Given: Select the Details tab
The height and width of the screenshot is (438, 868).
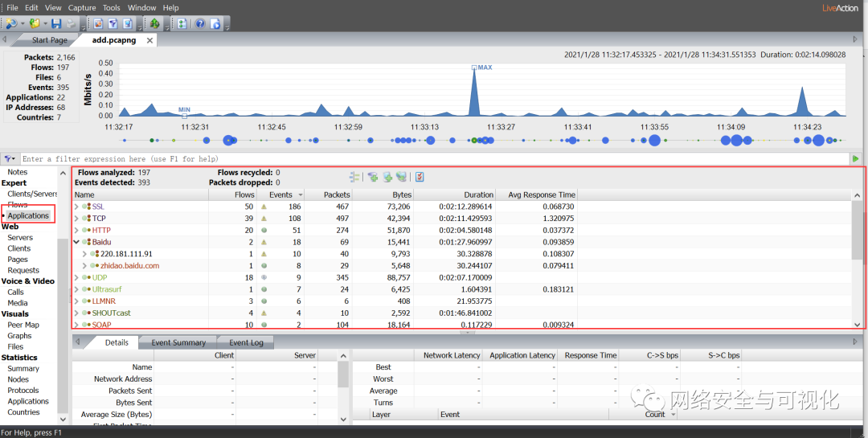Looking at the screenshot, I should click(117, 342).
